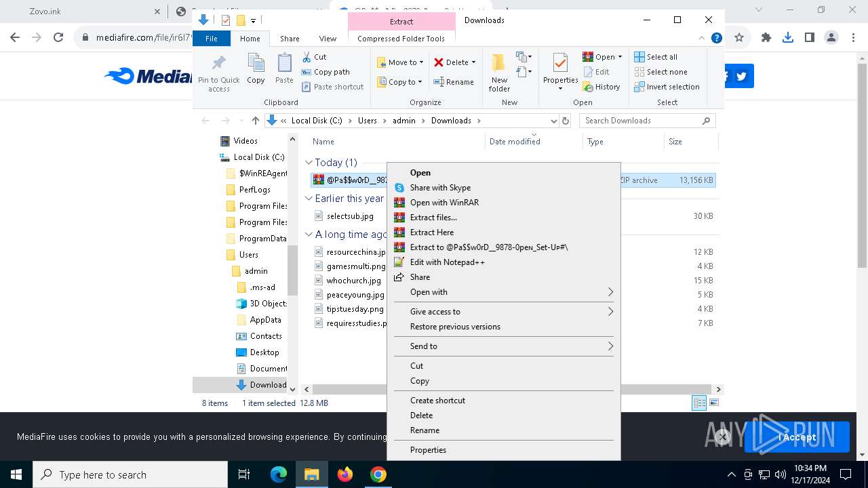Click the taskbar search box

point(130,474)
